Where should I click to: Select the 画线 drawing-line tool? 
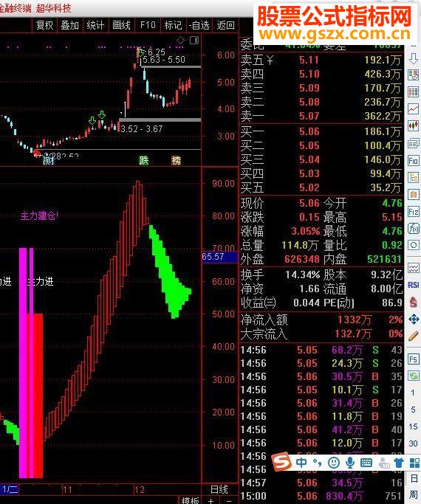[121, 25]
